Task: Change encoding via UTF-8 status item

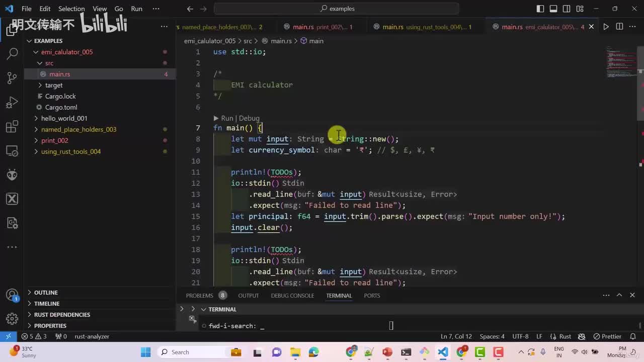Action: tap(520, 336)
